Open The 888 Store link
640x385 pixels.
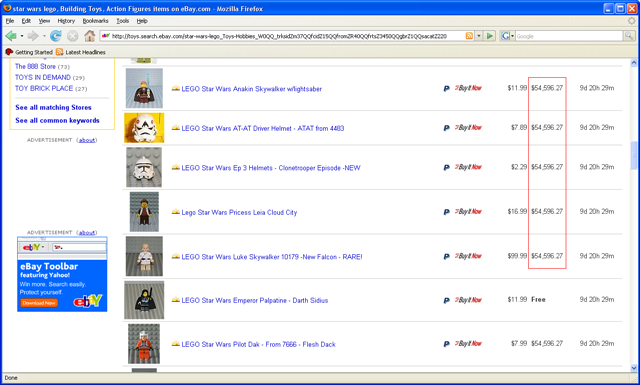tap(35, 66)
